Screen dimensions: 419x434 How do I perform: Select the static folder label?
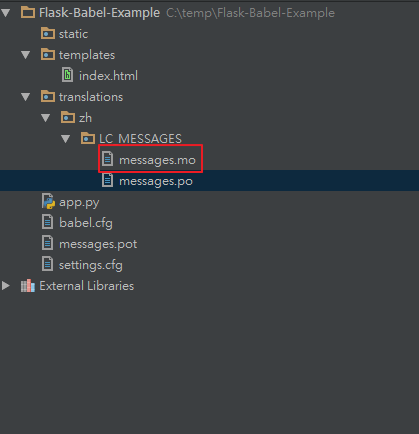(73, 34)
